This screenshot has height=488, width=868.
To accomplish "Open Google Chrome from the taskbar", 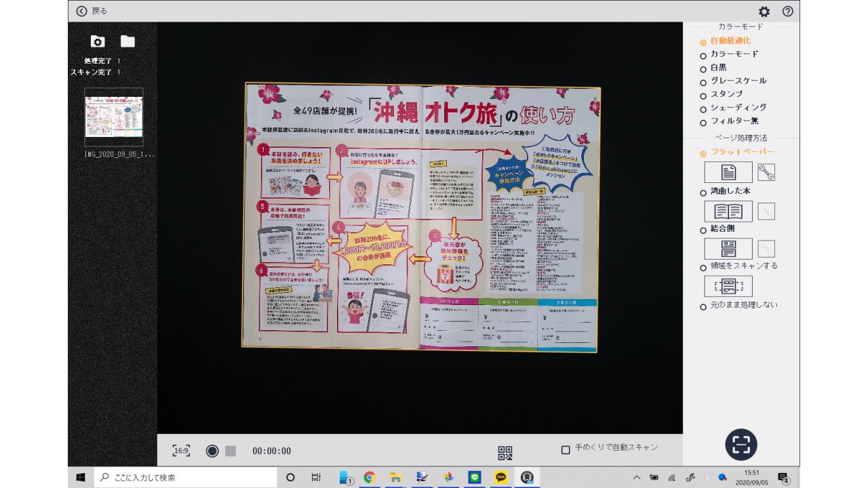I will [x=370, y=477].
